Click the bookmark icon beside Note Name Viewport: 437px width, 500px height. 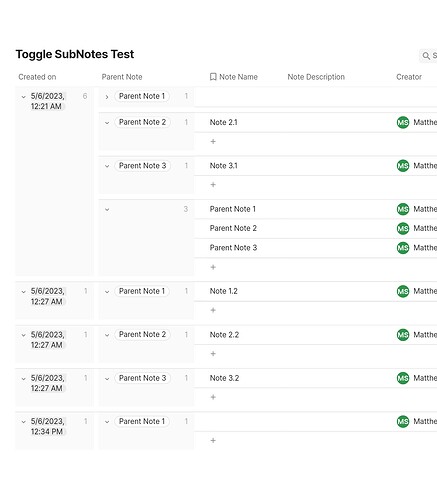pyautogui.click(x=213, y=77)
